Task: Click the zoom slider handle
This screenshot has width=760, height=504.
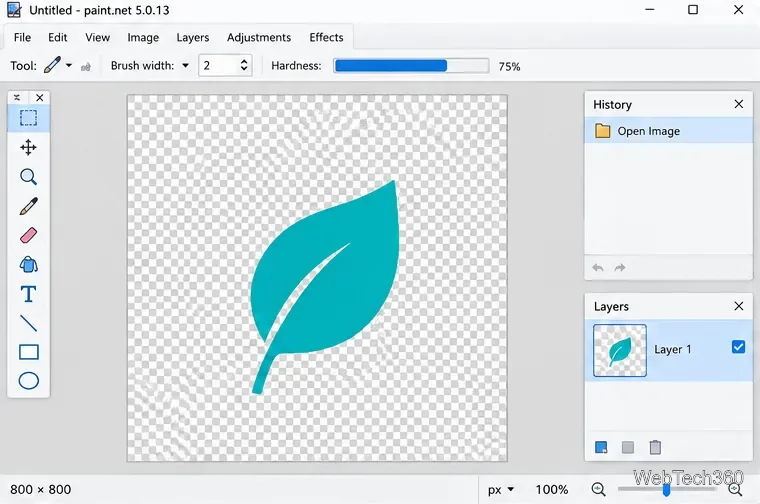Action: (666, 490)
